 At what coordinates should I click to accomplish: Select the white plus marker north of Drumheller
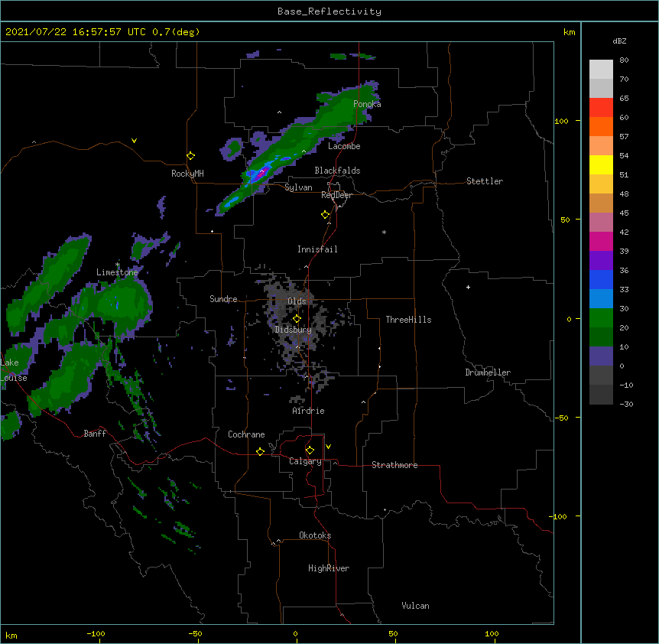click(x=468, y=287)
